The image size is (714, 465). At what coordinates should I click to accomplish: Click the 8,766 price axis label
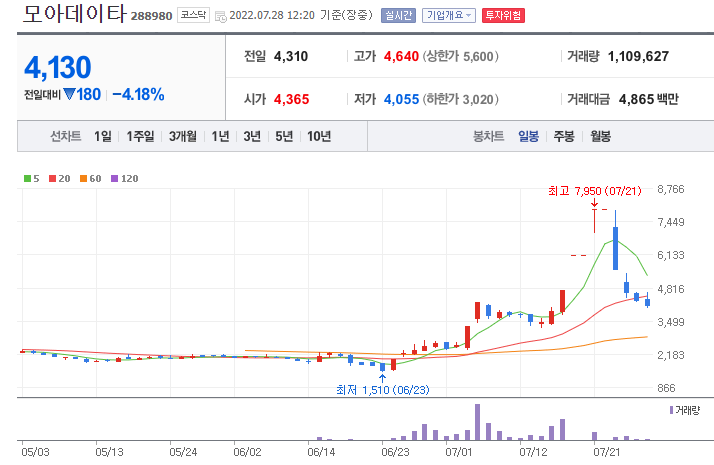[x=671, y=189]
